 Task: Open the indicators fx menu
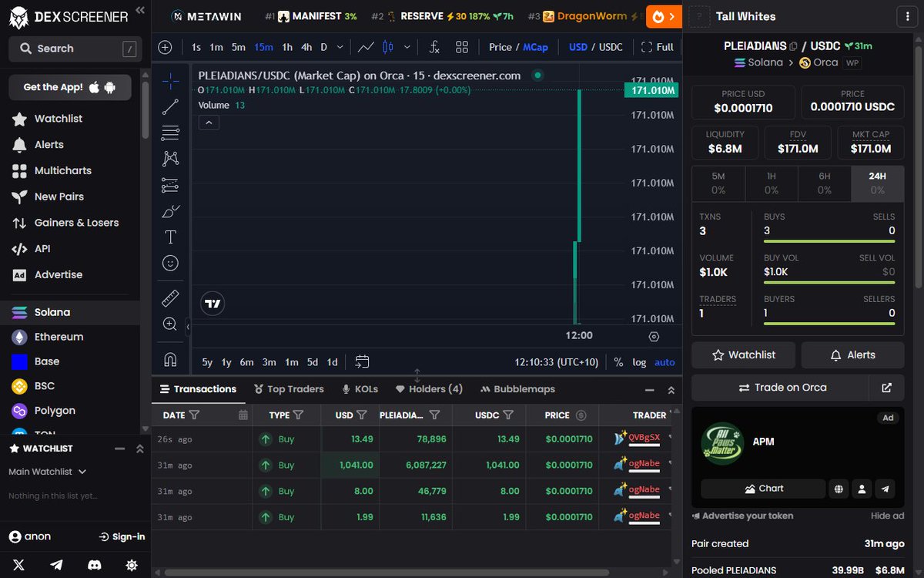click(434, 47)
